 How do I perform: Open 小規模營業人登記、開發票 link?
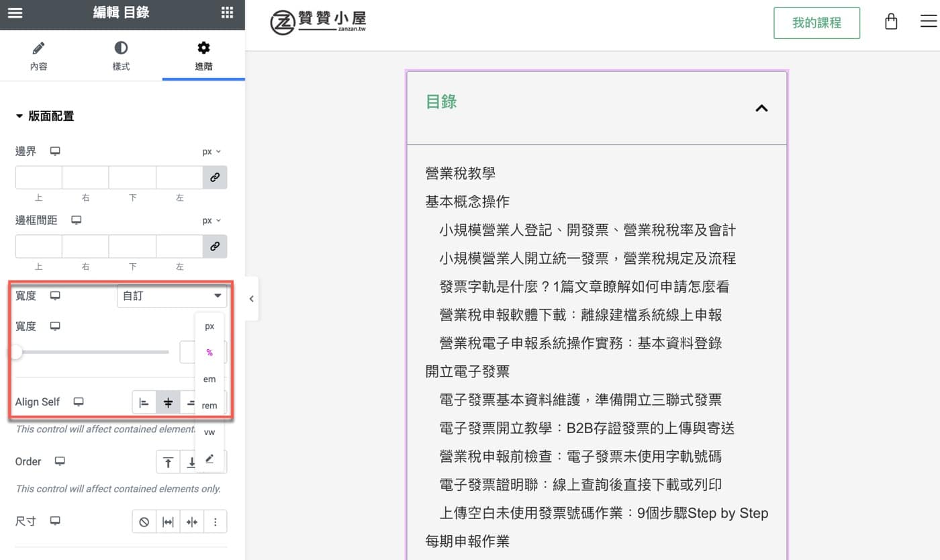tap(587, 230)
